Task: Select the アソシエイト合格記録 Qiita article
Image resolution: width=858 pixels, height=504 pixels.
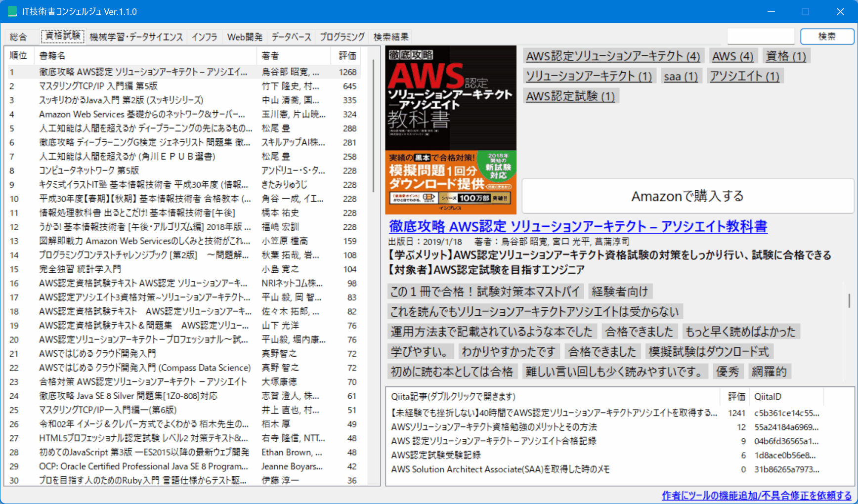Action: click(605, 441)
